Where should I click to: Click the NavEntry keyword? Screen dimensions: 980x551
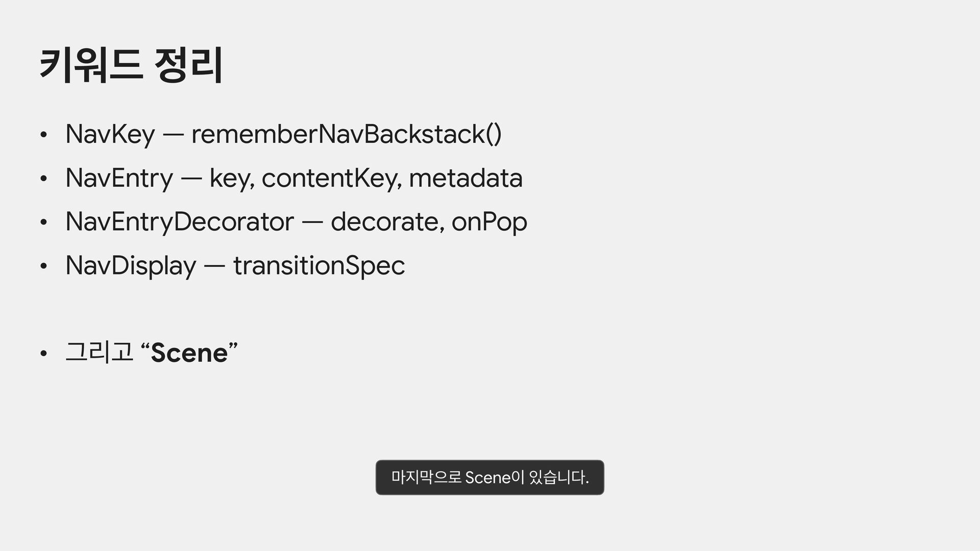coord(119,178)
